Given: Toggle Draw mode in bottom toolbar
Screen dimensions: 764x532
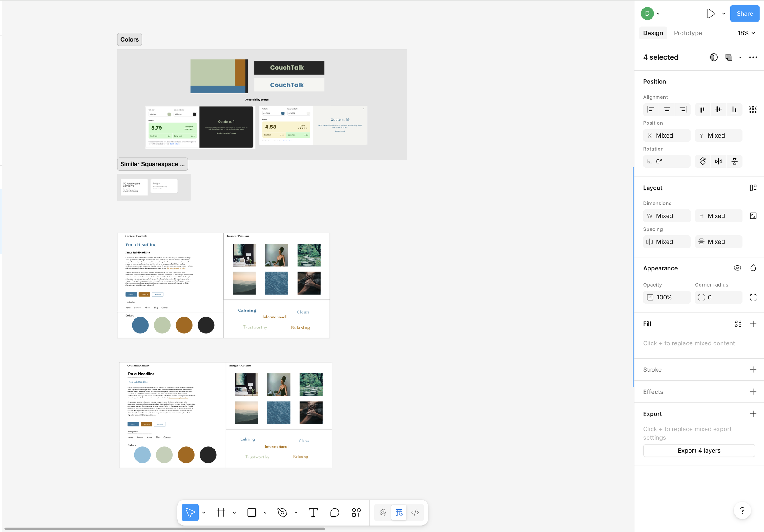Looking at the screenshot, I should [x=383, y=512].
